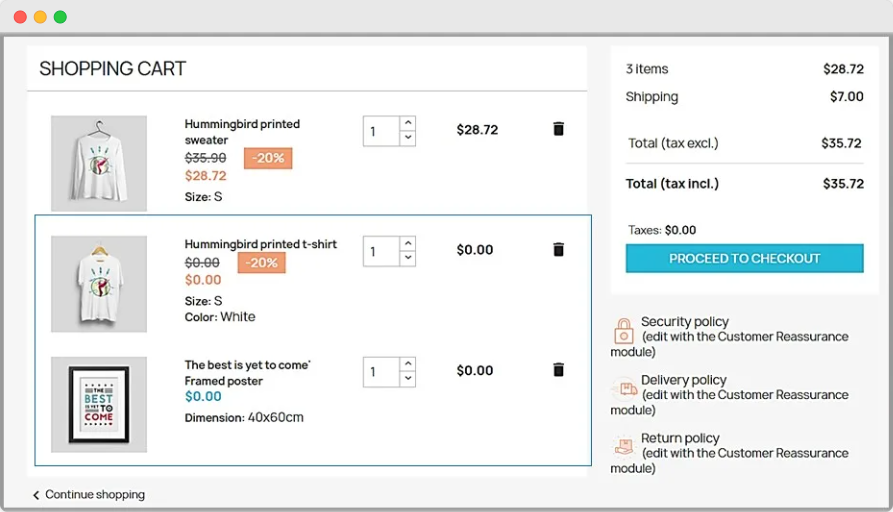The width and height of the screenshot is (893, 512).
Task: Lower the framed poster quantity
Action: click(x=408, y=379)
